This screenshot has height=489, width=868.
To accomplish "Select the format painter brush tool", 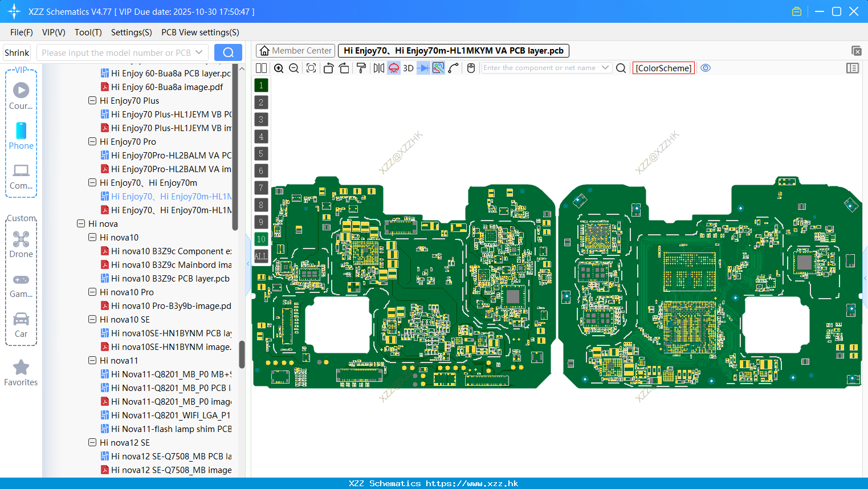I will (361, 68).
